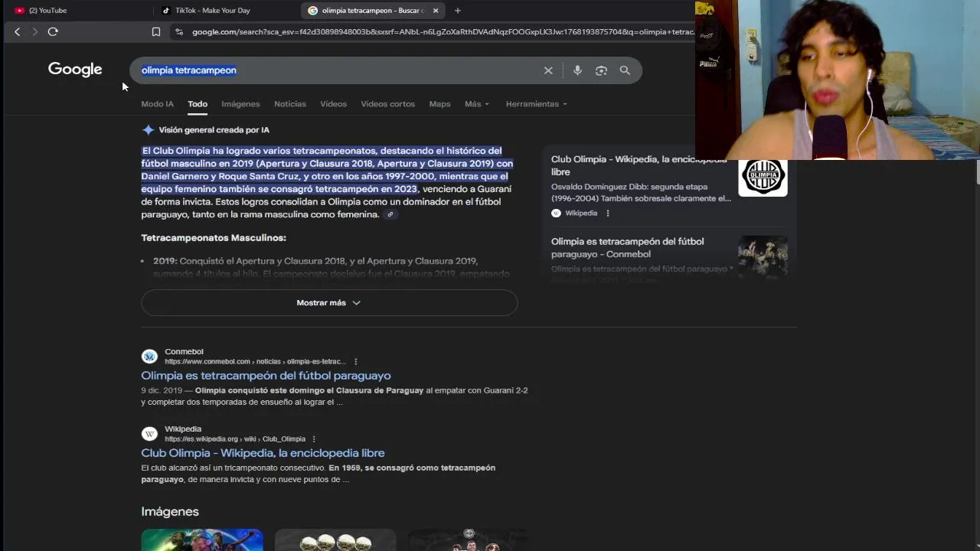Click the es.wikipedia.org result URL breadcrumb
Screen dimensions: 980x551
point(235,439)
